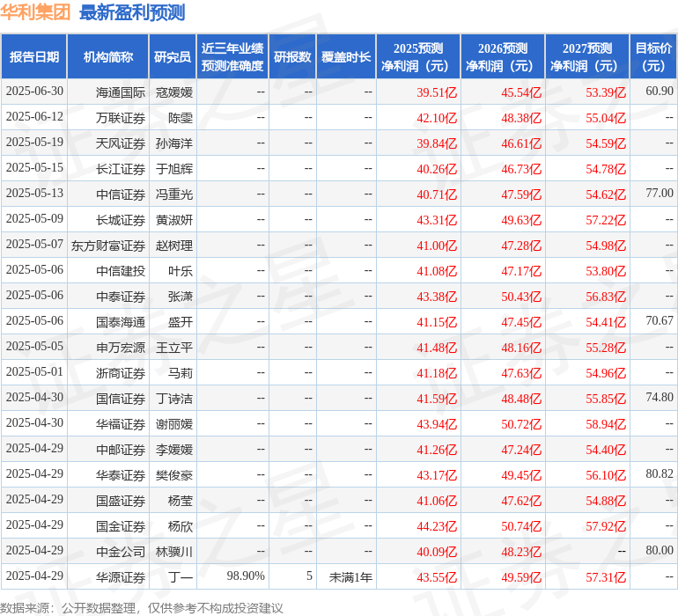
Task: Click analyst 赵树理
Action: (174, 246)
